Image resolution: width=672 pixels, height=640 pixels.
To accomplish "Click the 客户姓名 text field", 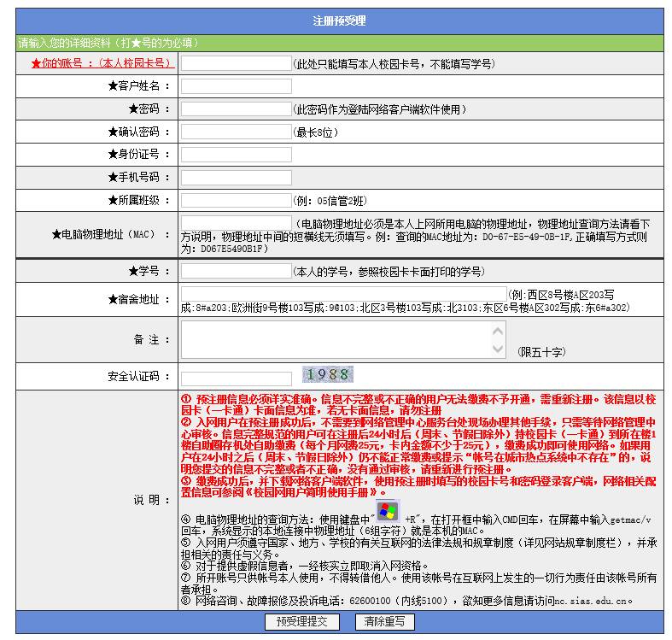I will (236, 86).
